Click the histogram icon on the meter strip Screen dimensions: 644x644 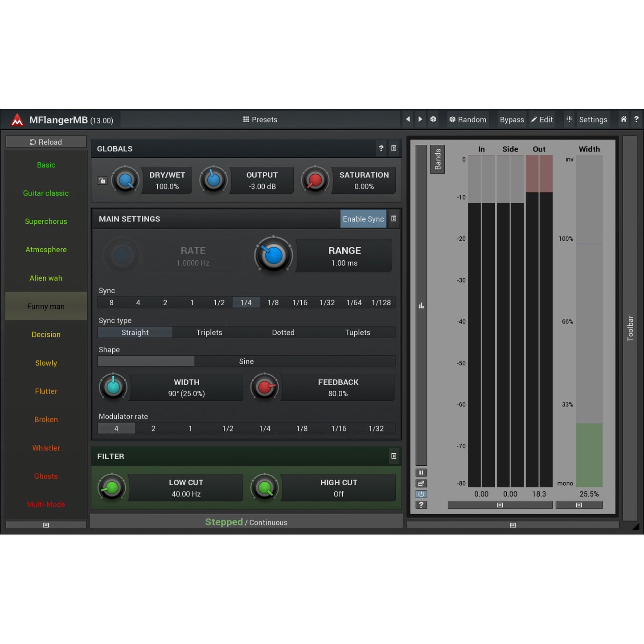pos(421,306)
